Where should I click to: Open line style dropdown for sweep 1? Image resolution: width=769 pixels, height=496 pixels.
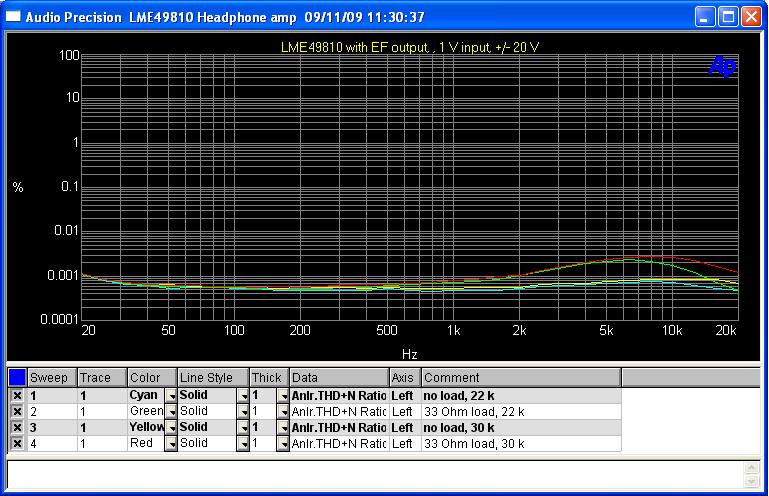243,395
